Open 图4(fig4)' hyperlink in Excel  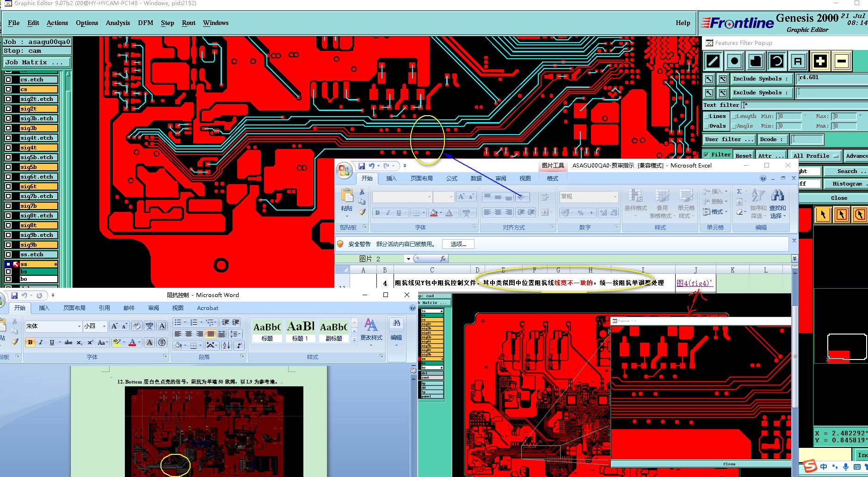[x=694, y=283]
